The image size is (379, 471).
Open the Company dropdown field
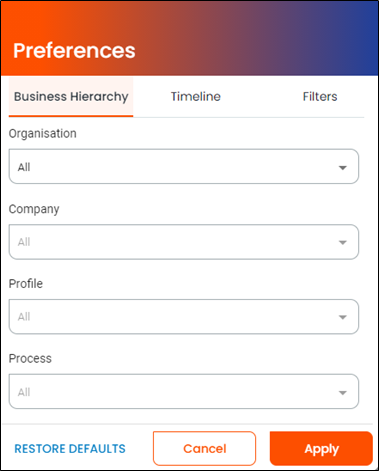click(184, 242)
